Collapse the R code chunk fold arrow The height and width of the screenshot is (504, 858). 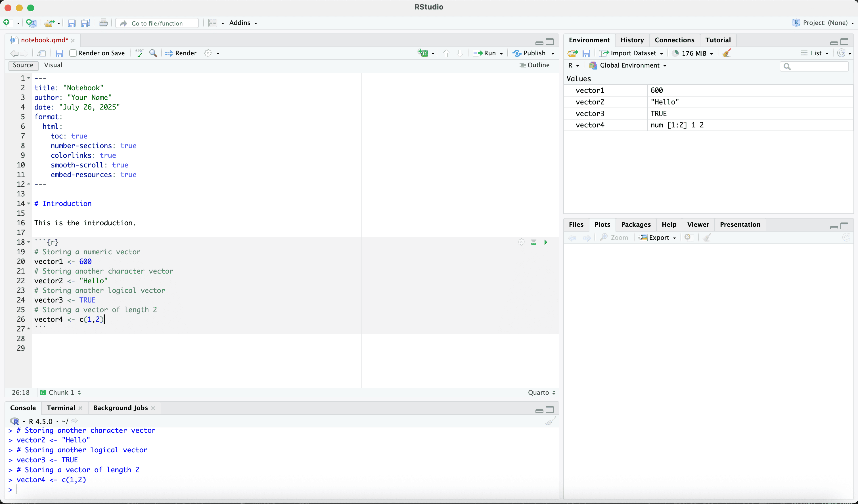point(29,242)
